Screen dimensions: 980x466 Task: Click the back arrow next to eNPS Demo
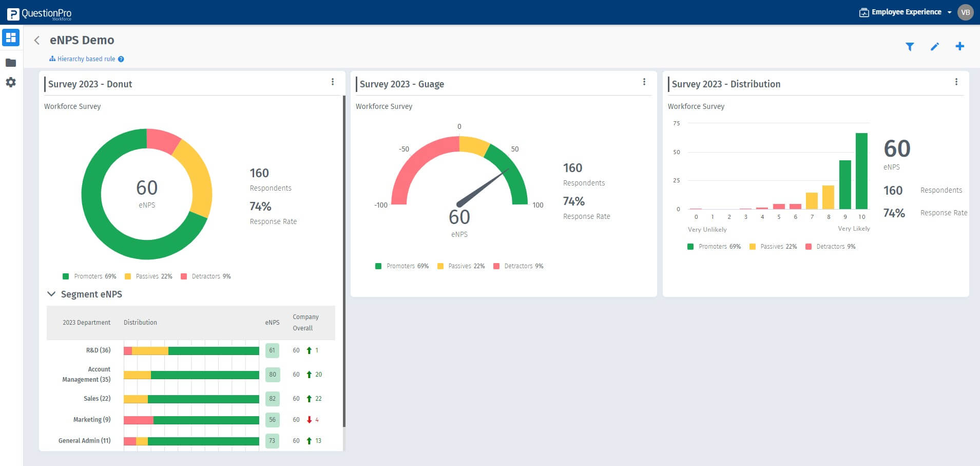(36, 40)
